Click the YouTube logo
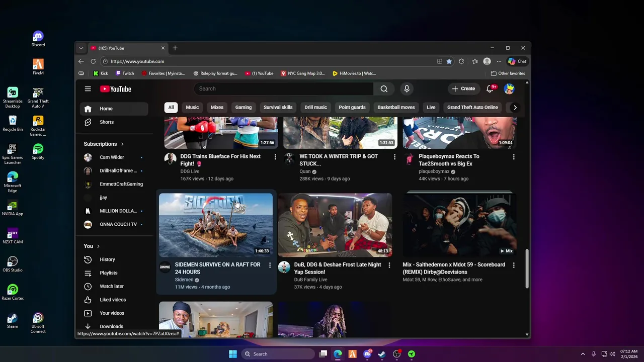Image resolution: width=644 pixels, height=362 pixels. tap(116, 89)
